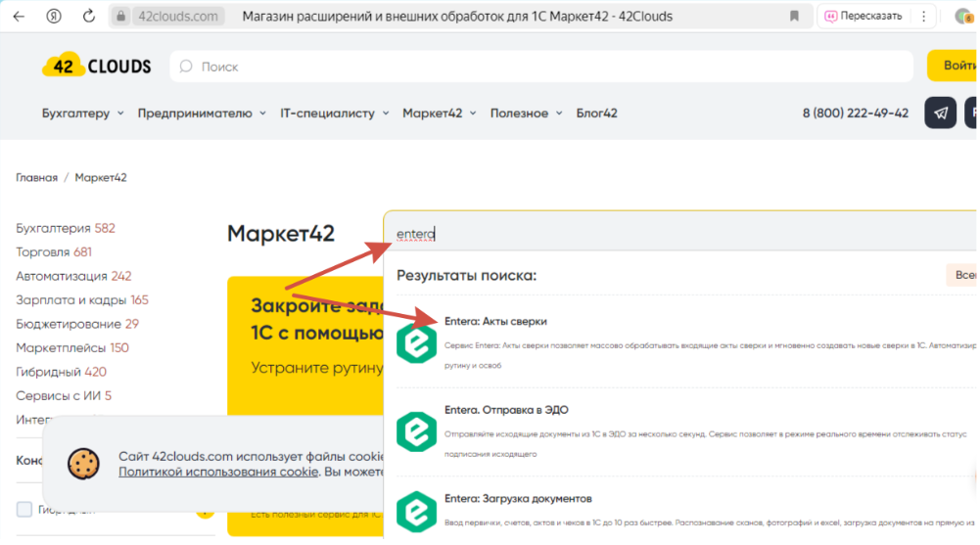Open the Торговля 681 category
Viewport: 980px width, 545px height.
point(54,251)
